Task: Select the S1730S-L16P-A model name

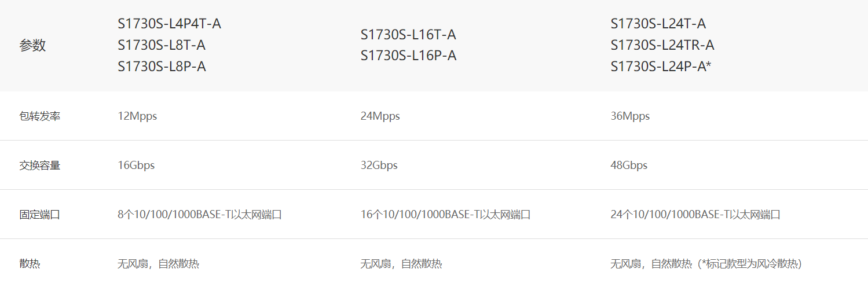Action: click(x=408, y=56)
